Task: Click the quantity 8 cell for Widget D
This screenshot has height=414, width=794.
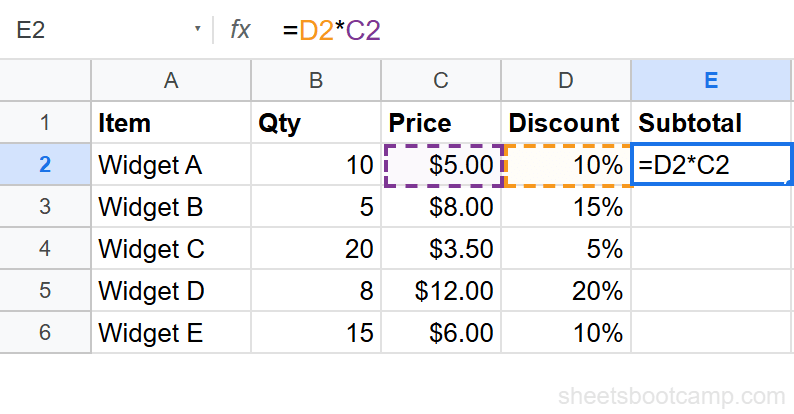Action: click(316, 291)
